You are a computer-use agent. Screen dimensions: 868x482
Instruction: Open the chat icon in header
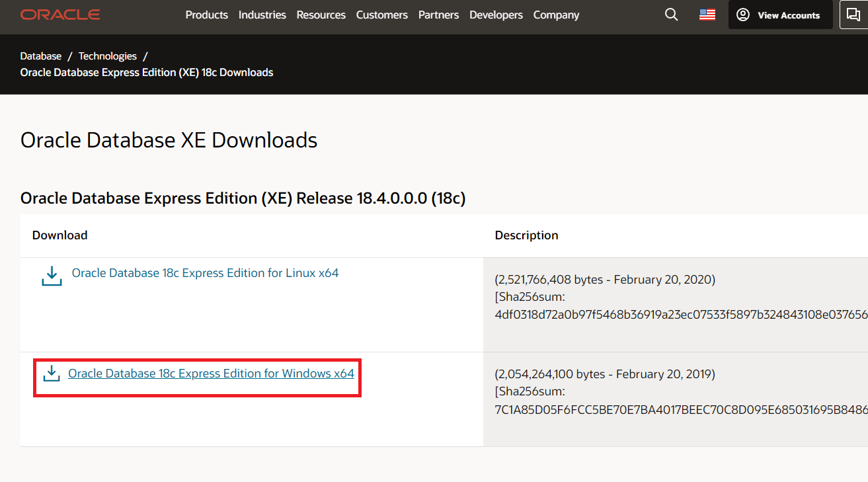(853, 15)
